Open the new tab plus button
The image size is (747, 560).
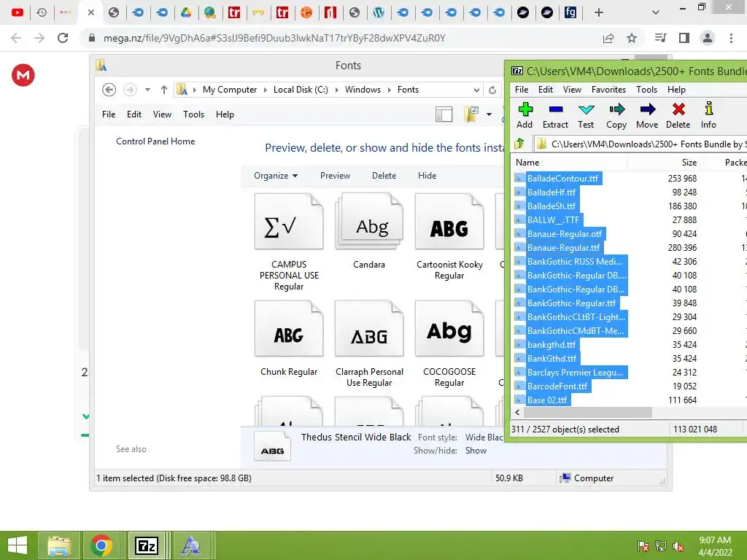(599, 12)
